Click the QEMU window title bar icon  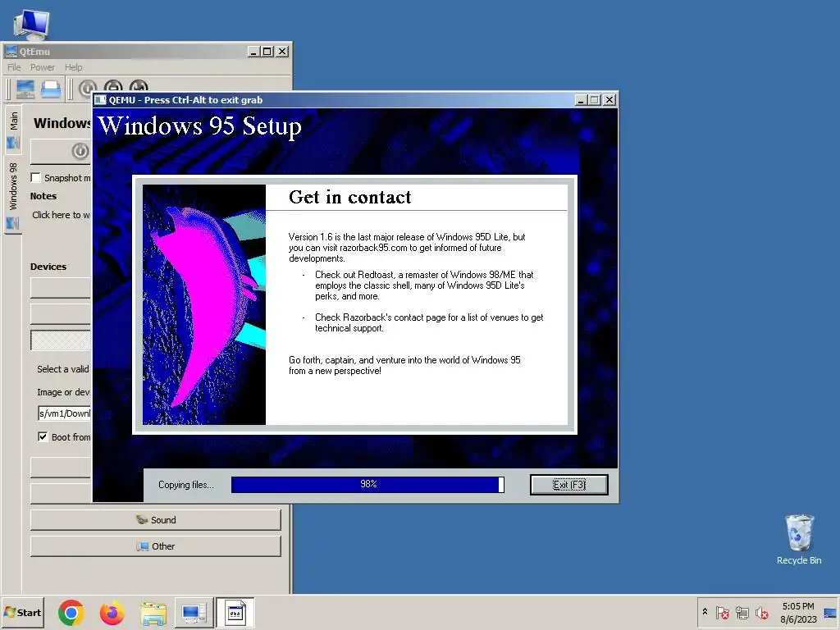pos(101,99)
